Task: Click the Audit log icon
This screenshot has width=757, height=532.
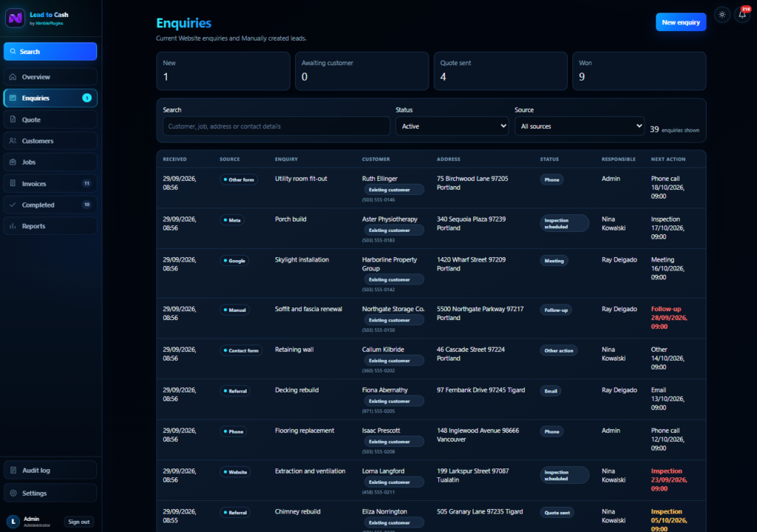Action: [13, 470]
